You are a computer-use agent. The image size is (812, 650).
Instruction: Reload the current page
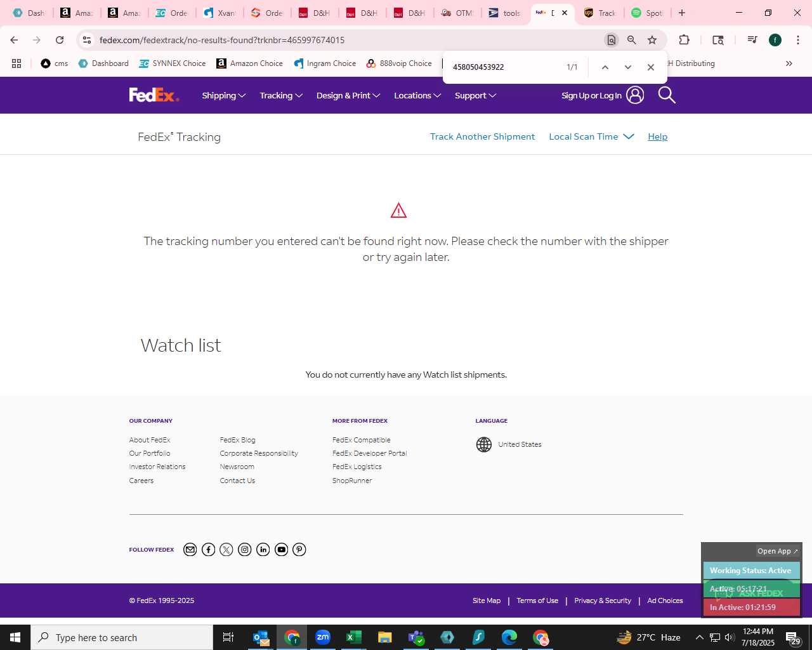coord(60,40)
